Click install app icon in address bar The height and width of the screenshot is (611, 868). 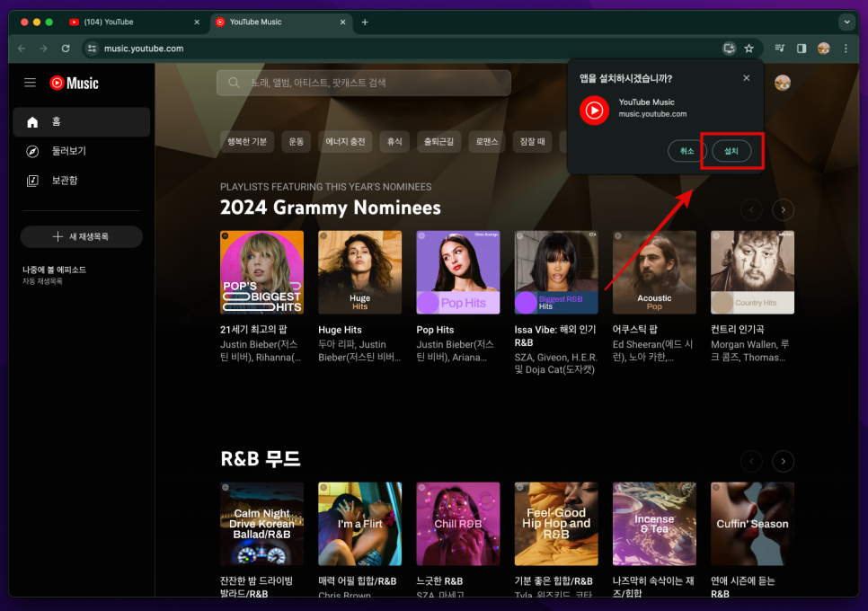[x=729, y=49]
